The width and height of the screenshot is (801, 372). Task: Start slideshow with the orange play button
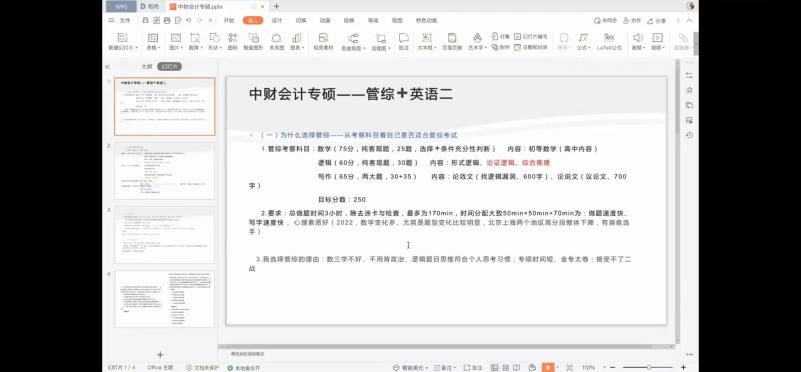548,367
